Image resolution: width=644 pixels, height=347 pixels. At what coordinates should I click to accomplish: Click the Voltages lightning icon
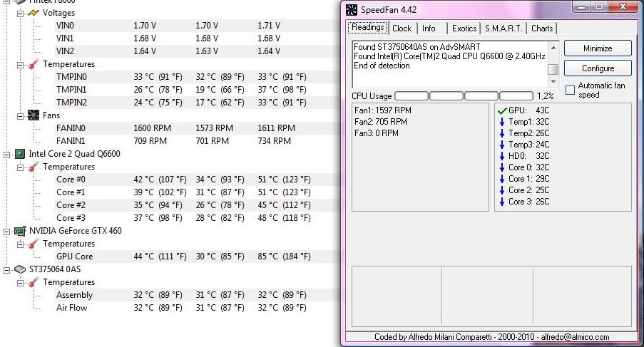[34, 13]
